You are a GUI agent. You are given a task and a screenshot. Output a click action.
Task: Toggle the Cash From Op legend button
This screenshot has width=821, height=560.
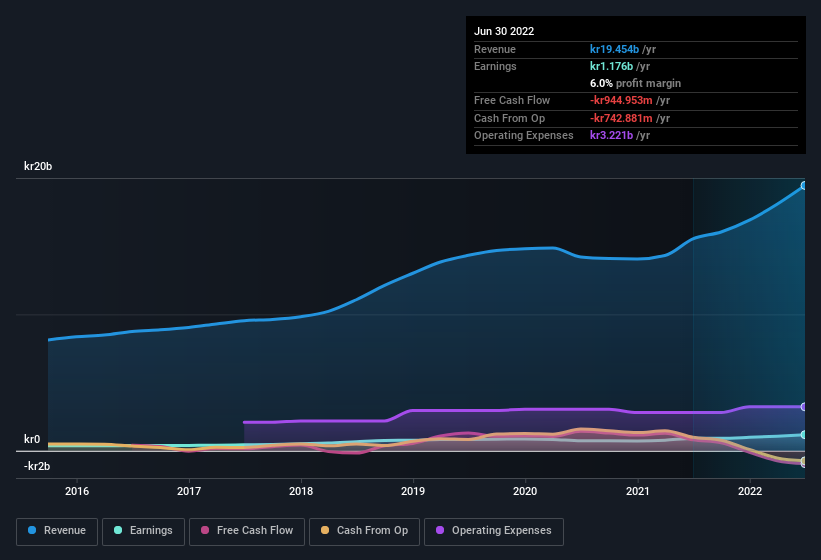click(364, 531)
